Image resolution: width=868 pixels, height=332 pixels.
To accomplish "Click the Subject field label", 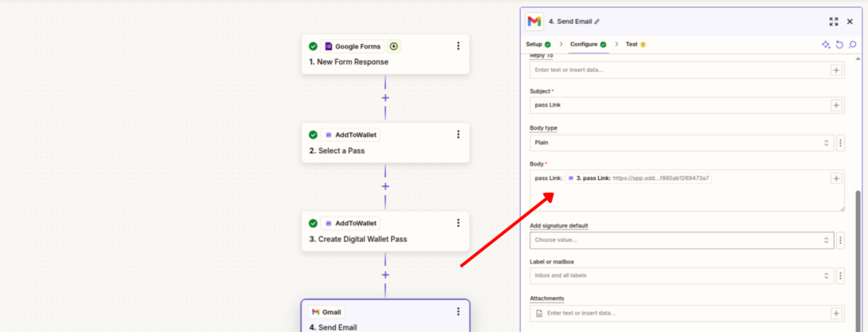I will point(540,91).
